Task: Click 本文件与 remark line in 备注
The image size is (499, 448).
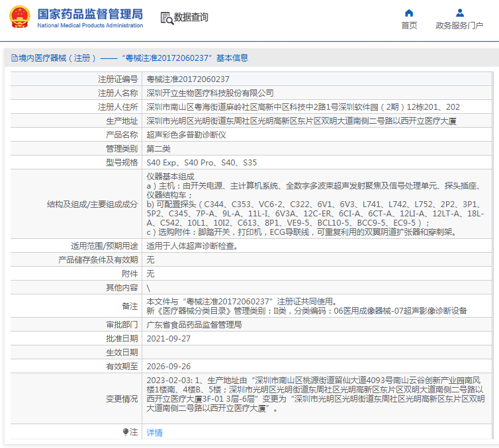Action: [x=242, y=301]
